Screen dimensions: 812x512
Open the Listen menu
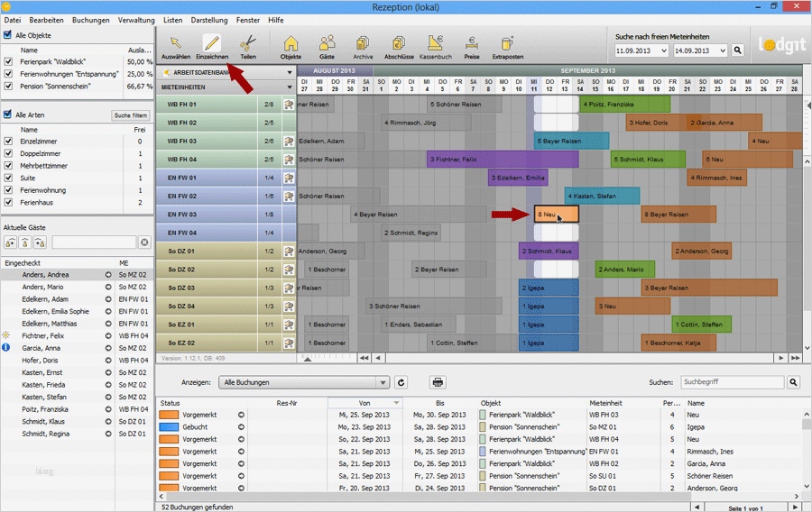click(172, 20)
